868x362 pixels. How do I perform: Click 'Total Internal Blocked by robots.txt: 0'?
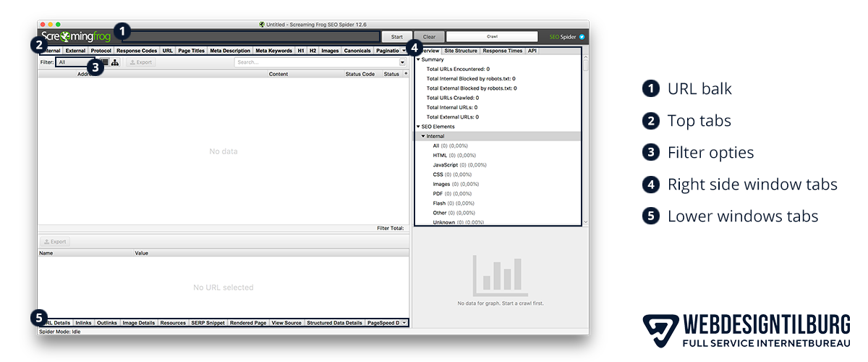(x=471, y=79)
